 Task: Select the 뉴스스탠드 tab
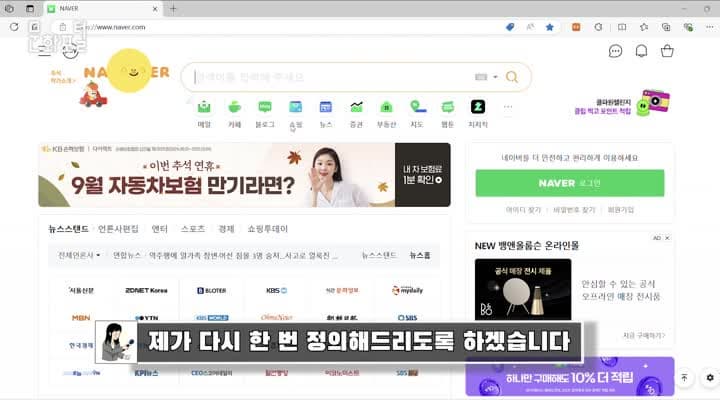(68, 229)
